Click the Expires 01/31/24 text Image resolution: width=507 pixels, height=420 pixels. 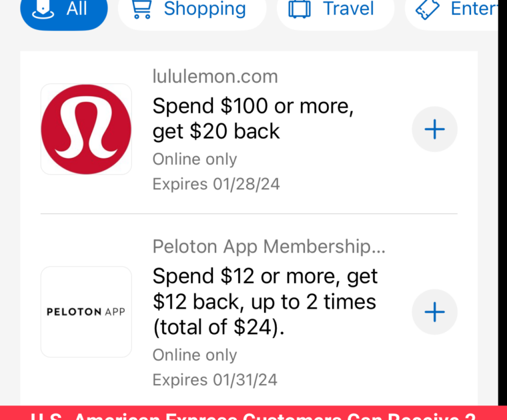(215, 380)
